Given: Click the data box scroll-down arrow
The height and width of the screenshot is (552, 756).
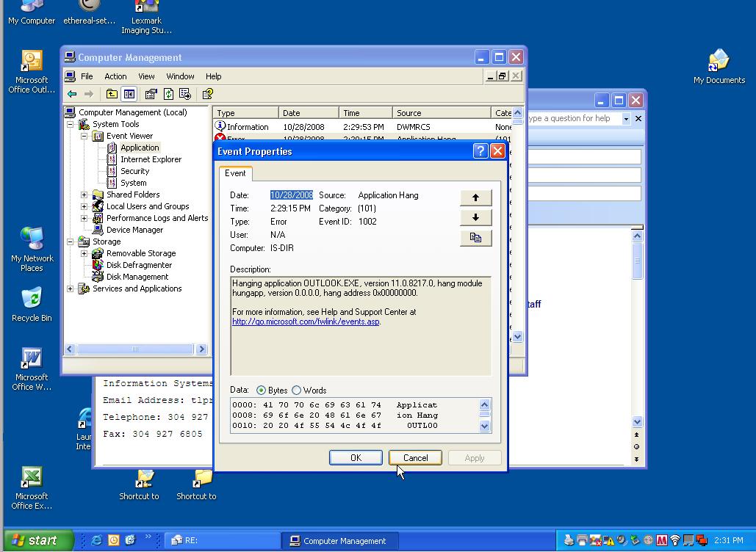Looking at the screenshot, I should tap(485, 426).
